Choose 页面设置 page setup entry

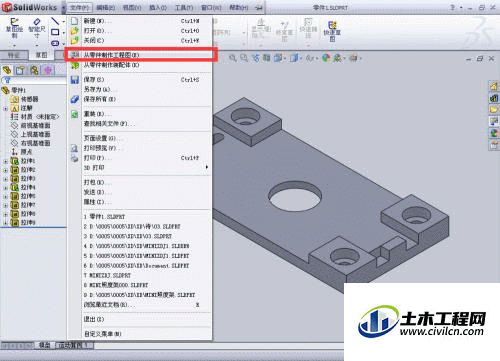click(x=140, y=138)
